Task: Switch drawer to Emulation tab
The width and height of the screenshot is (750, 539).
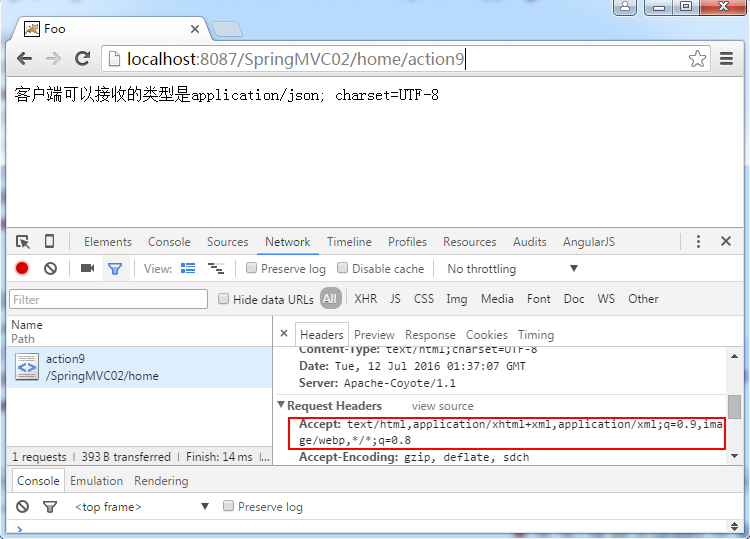Action: (96, 481)
